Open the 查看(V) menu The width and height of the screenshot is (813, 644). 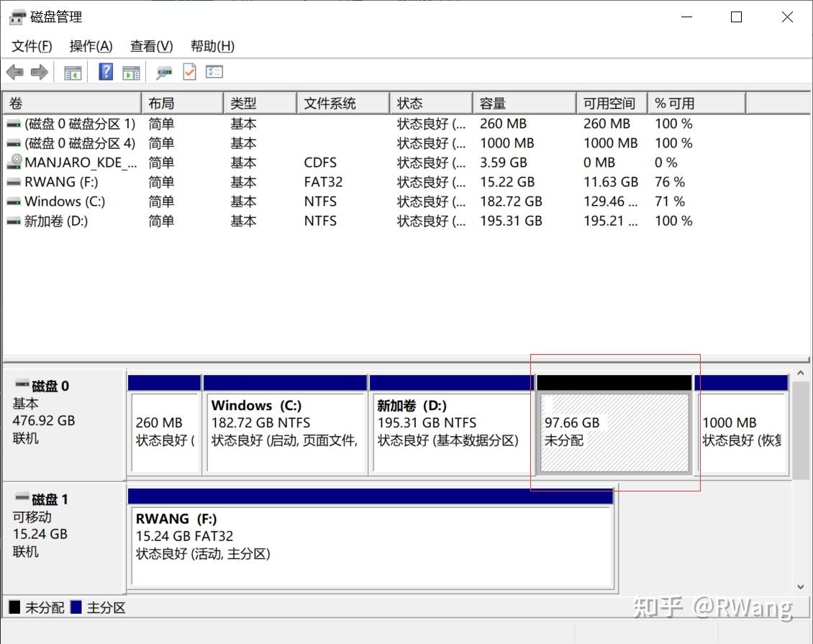coord(150,45)
